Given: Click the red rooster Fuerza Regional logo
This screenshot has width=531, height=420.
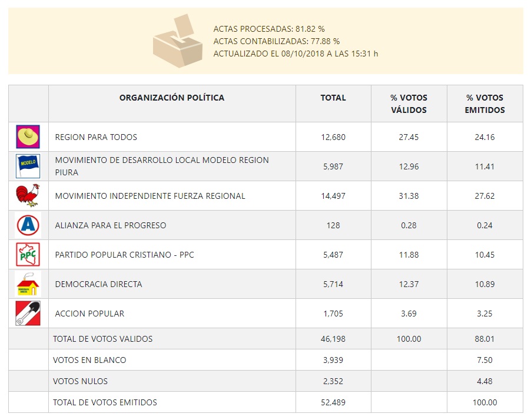Looking at the screenshot, I should 28,195.
